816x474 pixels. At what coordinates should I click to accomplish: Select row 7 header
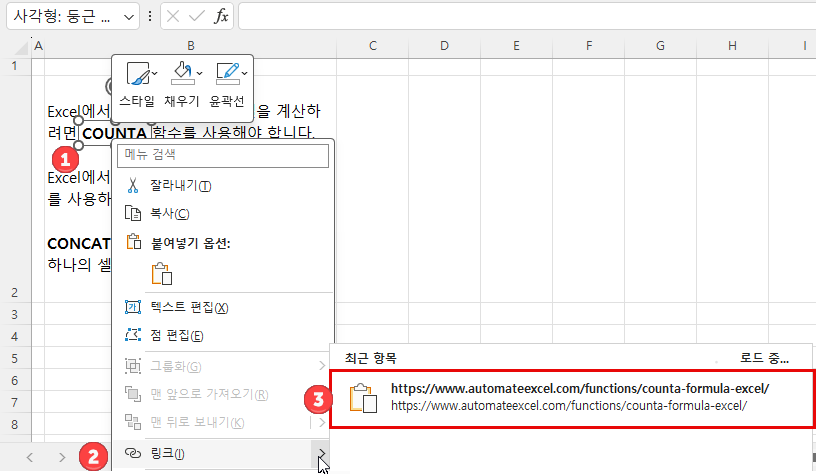tap(15, 402)
